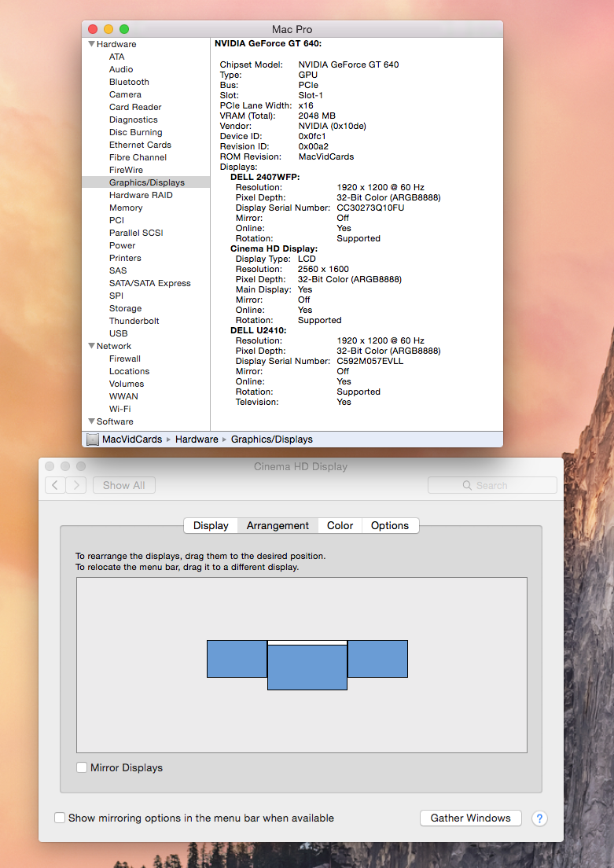
Task: Click the 2560 x 1600 resolution value
Action: (323, 269)
